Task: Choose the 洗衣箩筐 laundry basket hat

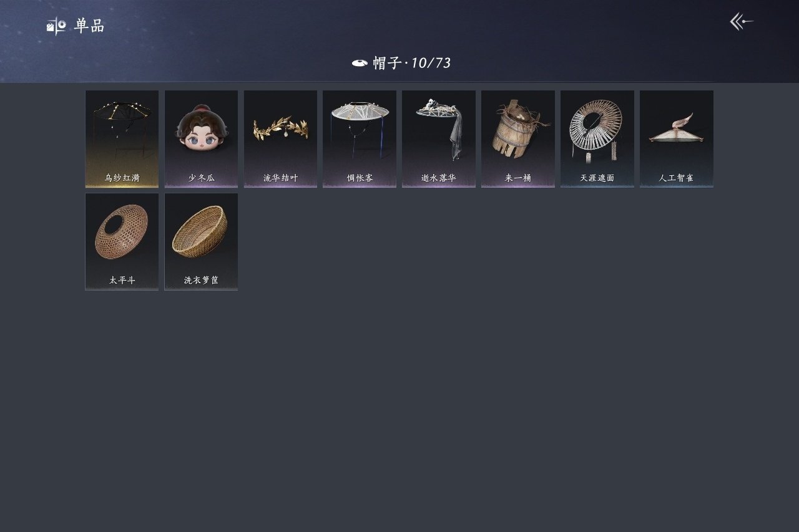Action: (201, 241)
